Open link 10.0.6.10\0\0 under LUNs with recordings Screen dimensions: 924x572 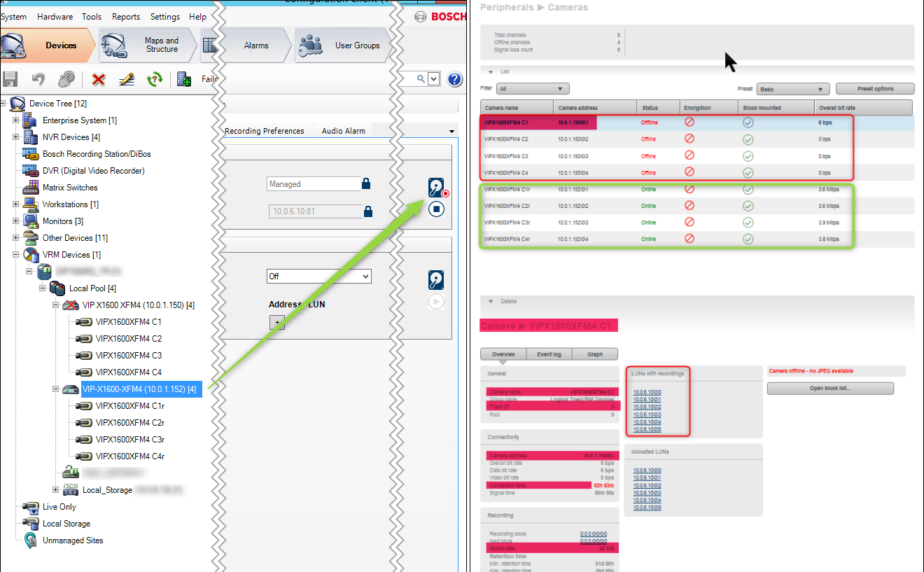(x=647, y=392)
